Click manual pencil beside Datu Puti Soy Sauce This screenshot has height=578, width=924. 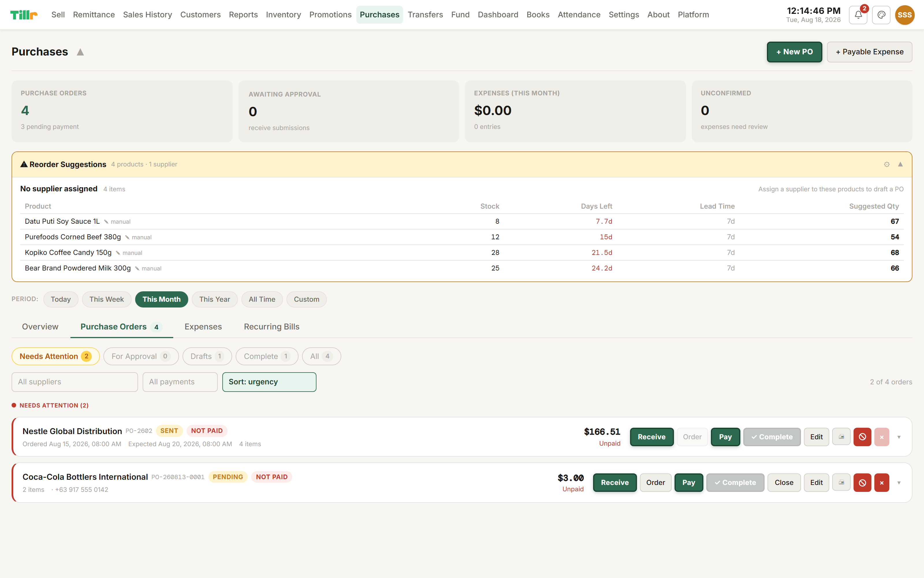click(x=117, y=222)
